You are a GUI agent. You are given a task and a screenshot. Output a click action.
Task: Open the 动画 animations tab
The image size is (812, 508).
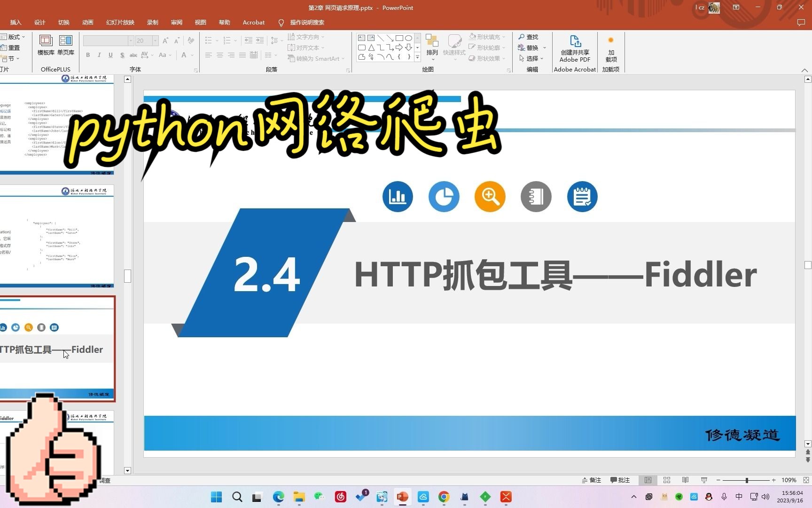(x=88, y=22)
